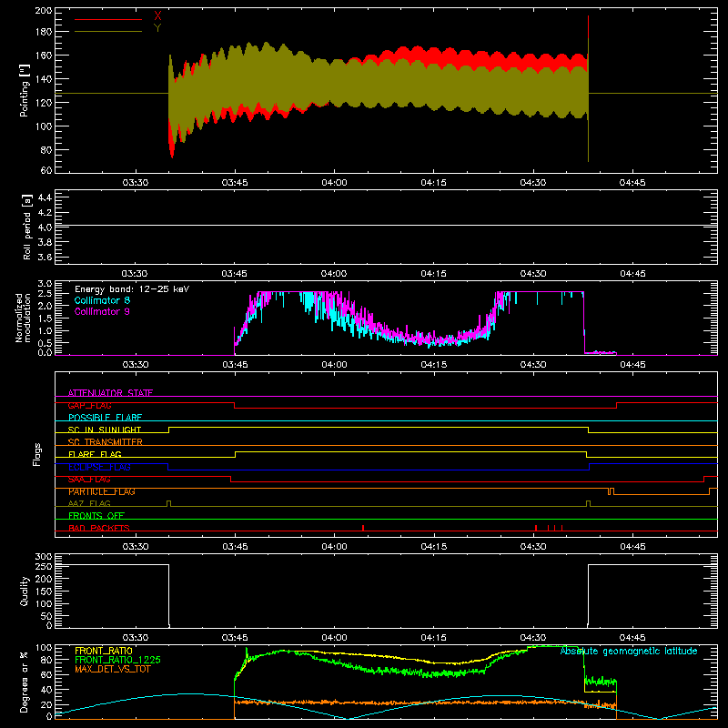Click the Normalized modulation axis title
728x728 pixels.
(23, 318)
